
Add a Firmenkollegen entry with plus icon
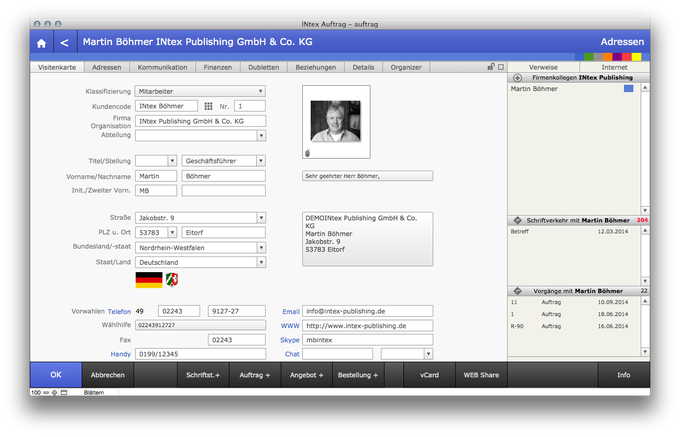coord(517,78)
